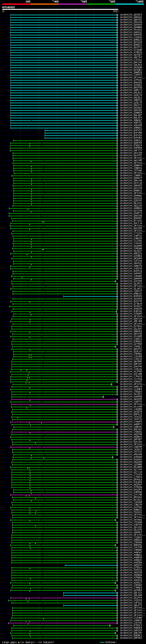Open hit UniRef100_Q11PV4

click(x=131, y=597)
